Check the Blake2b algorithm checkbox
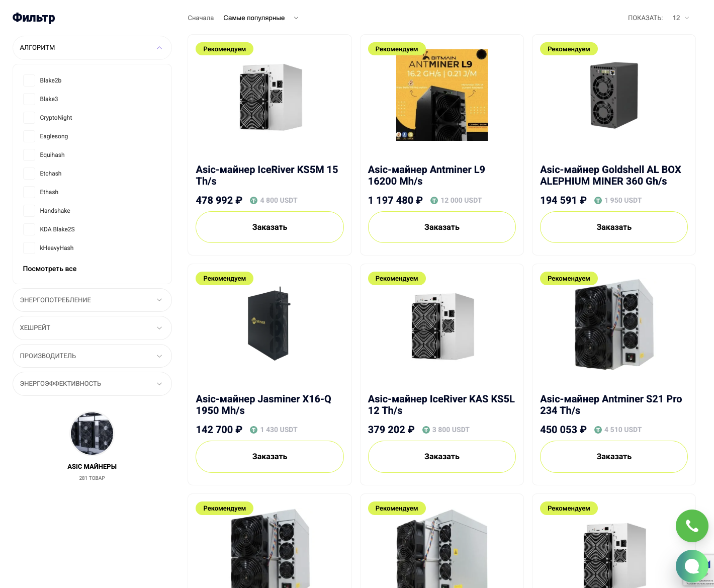This screenshot has width=714, height=588. (x=29, y=80)
